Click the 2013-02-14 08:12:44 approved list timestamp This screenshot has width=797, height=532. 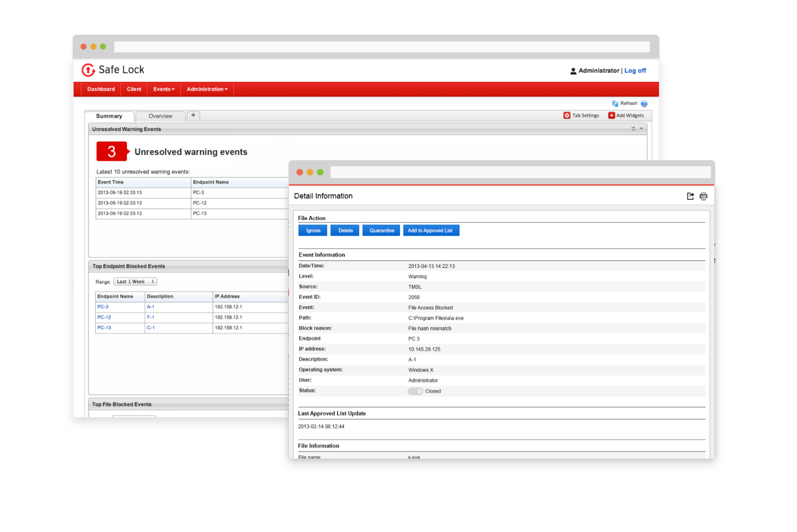coord(321,427)
